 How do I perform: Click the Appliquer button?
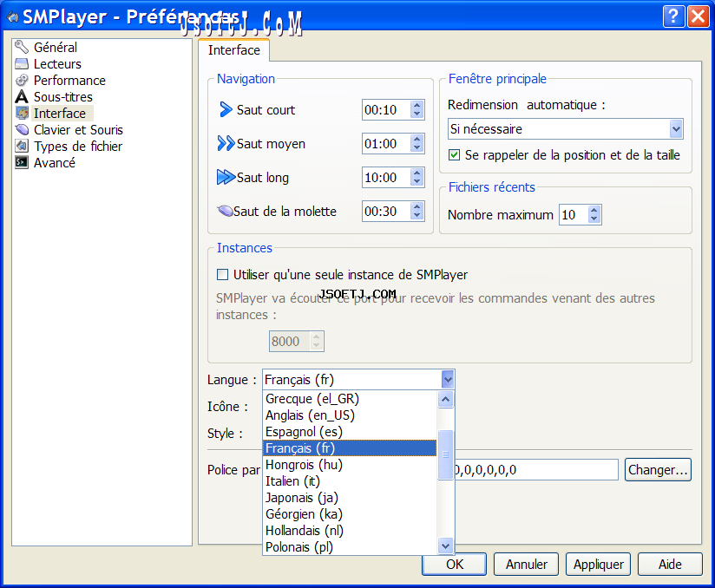[x=598, y=565]
